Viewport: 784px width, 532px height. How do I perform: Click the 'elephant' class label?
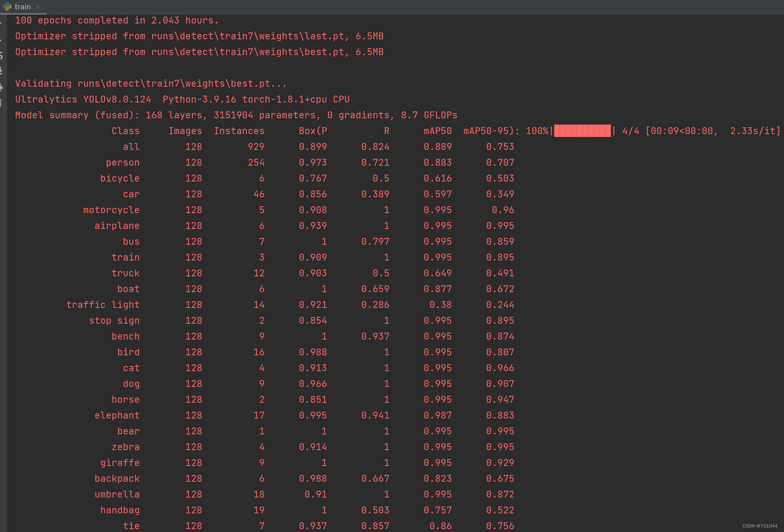pos(117,415)
